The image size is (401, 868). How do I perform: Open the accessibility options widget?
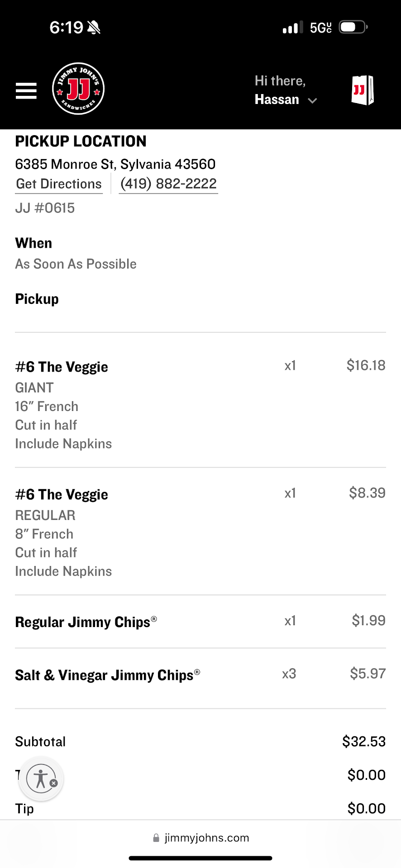point(40,778)
